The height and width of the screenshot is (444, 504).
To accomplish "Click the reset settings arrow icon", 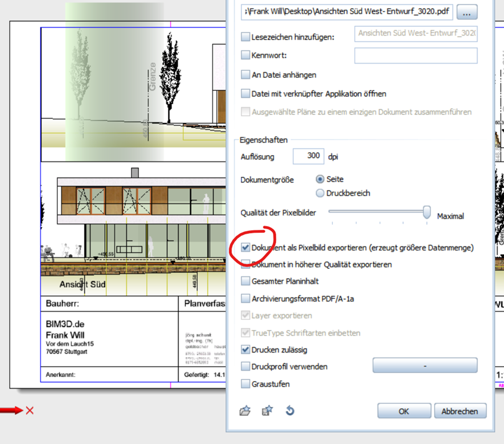I will [x=289, y=411].
